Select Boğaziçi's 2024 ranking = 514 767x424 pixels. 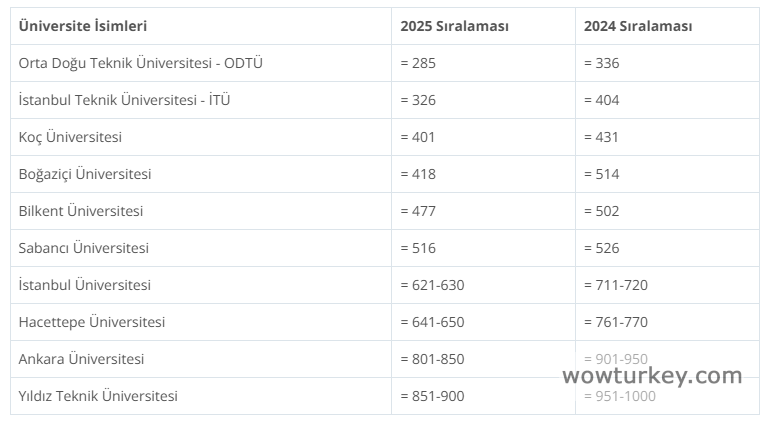602,174
